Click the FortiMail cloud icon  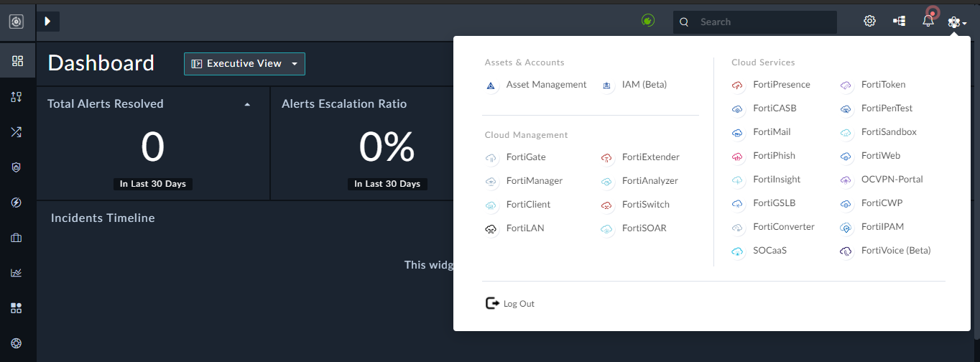click(737, 133)
